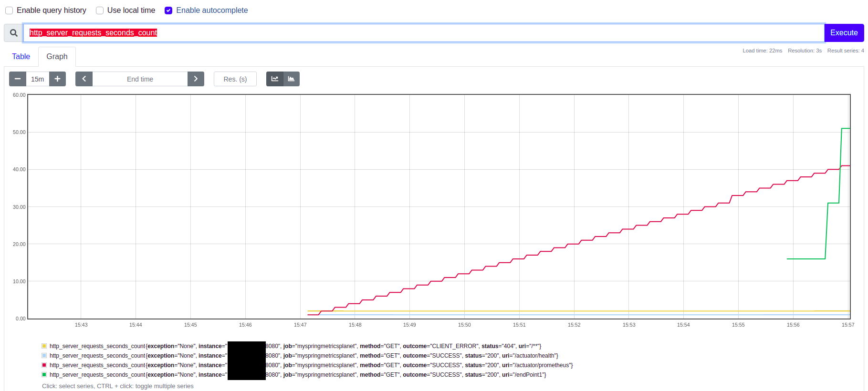Enable query history checkbox
The width and height of the screenshot is (868, 391).
pyautogui.click(x=9, y=10)
